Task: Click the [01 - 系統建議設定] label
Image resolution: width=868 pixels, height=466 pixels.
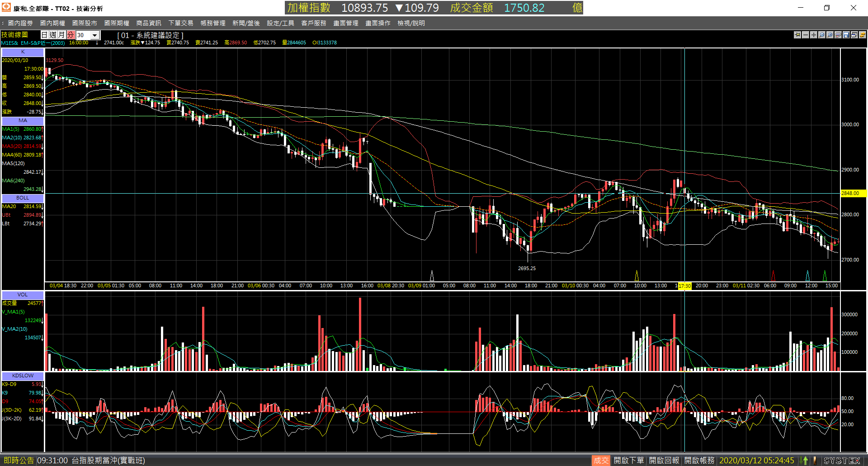Action: pyautogui.click(x=151, y=35)
